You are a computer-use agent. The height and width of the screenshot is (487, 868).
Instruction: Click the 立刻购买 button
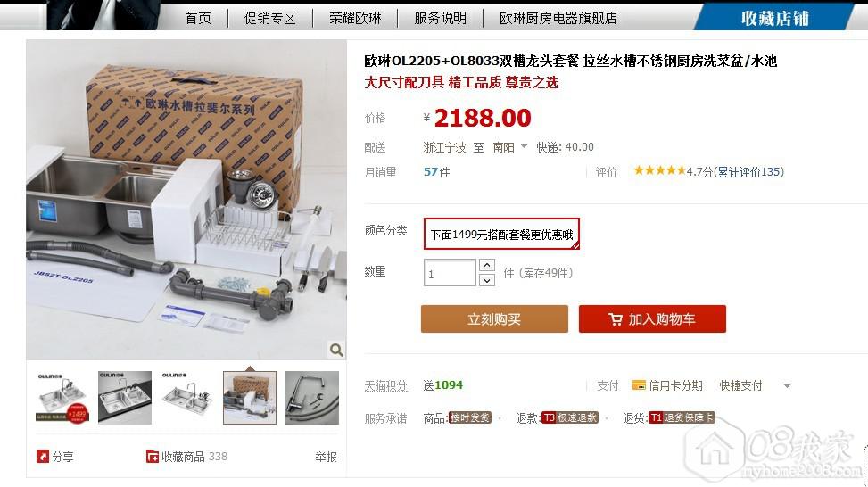point(494,318)
